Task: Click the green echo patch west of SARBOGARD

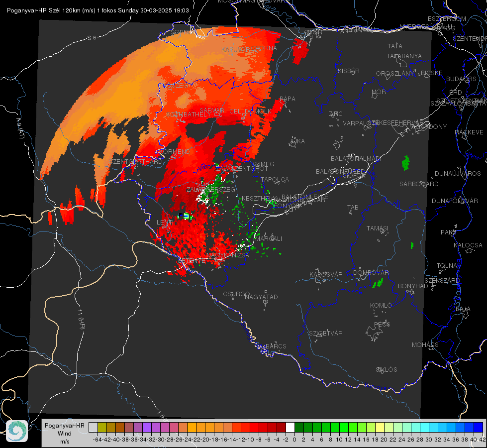Action: coord(405,163)
